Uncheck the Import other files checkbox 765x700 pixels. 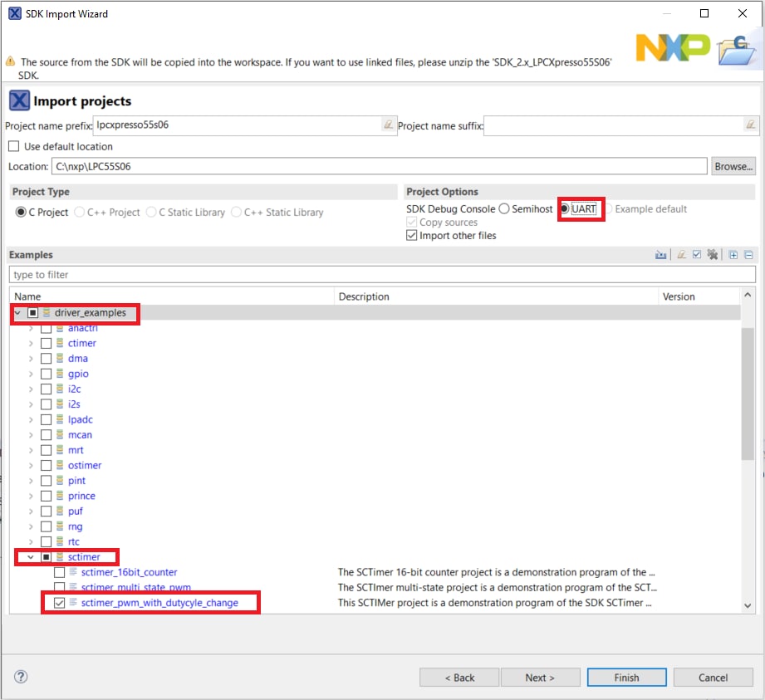[411, 236]
